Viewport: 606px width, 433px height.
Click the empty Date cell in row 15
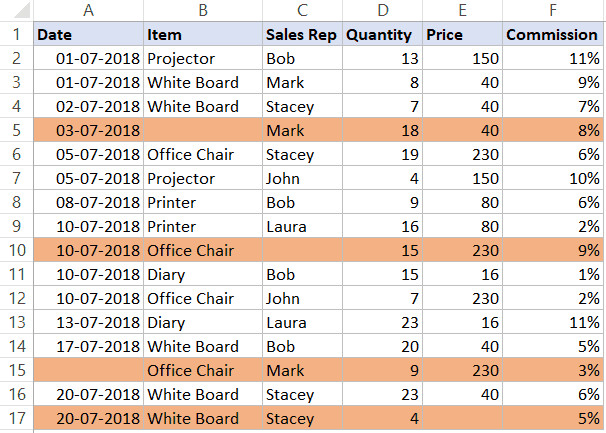click(88, 371)
